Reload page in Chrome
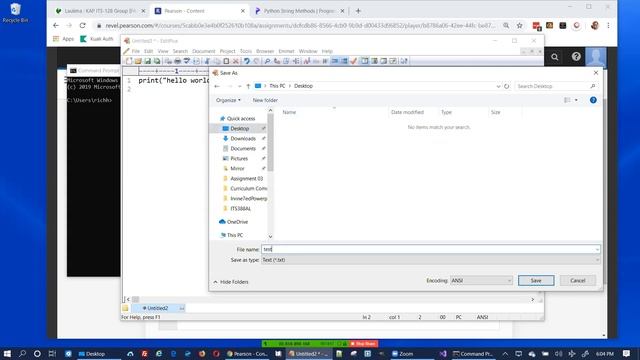The width and height of the screenshot is (640, 360). coord(82,25)
